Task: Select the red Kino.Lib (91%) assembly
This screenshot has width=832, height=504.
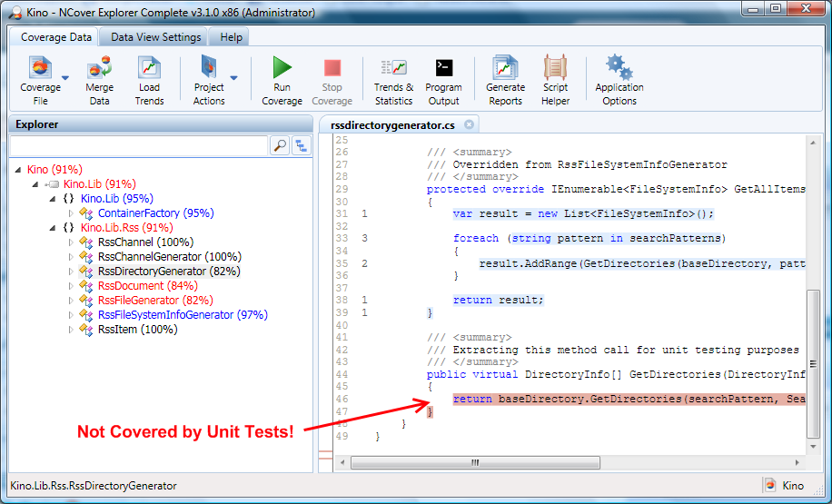Action: 100,184
